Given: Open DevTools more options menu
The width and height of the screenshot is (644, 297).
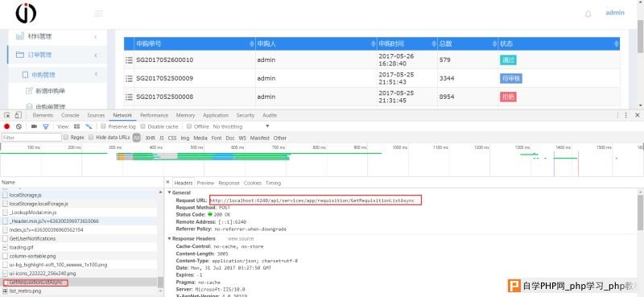Looking at the screenshot, I should [x=625, y=115].
